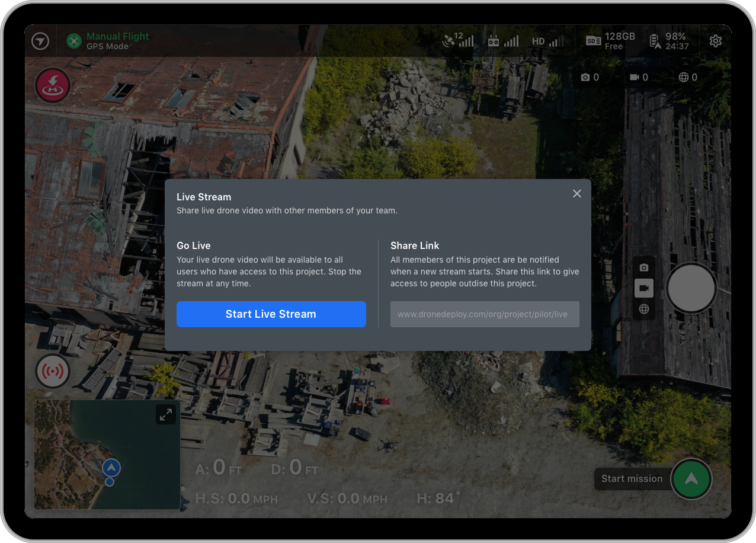
Task: Click the altitude A: 0 FT readout
Action: pos(219,468)
